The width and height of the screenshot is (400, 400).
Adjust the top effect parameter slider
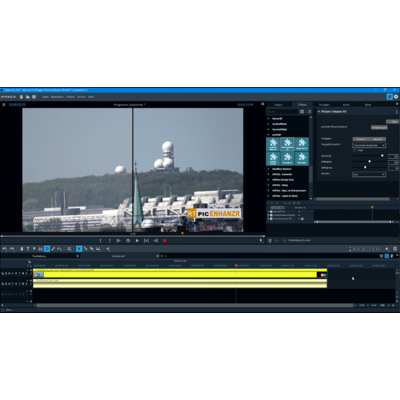tap(369, 156)
